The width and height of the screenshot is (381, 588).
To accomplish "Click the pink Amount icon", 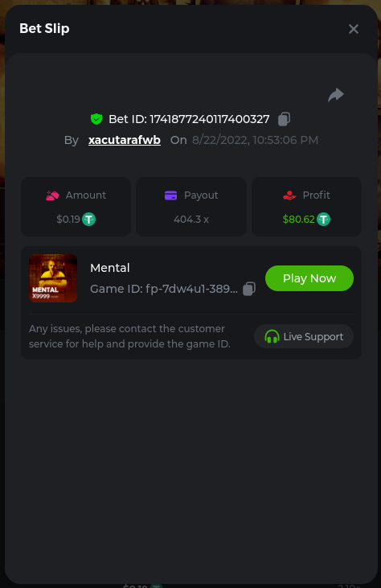I will click(x=52, y=195).
